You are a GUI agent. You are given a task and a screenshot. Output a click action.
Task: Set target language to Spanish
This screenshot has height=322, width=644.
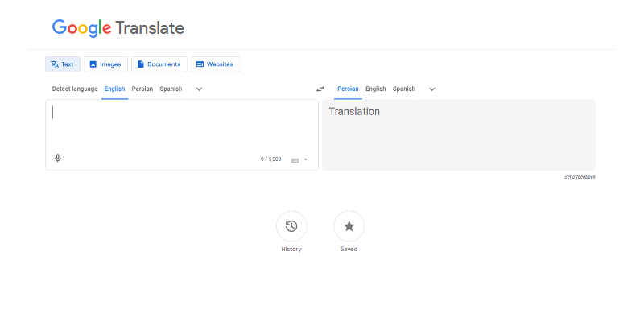pos(404,89)
